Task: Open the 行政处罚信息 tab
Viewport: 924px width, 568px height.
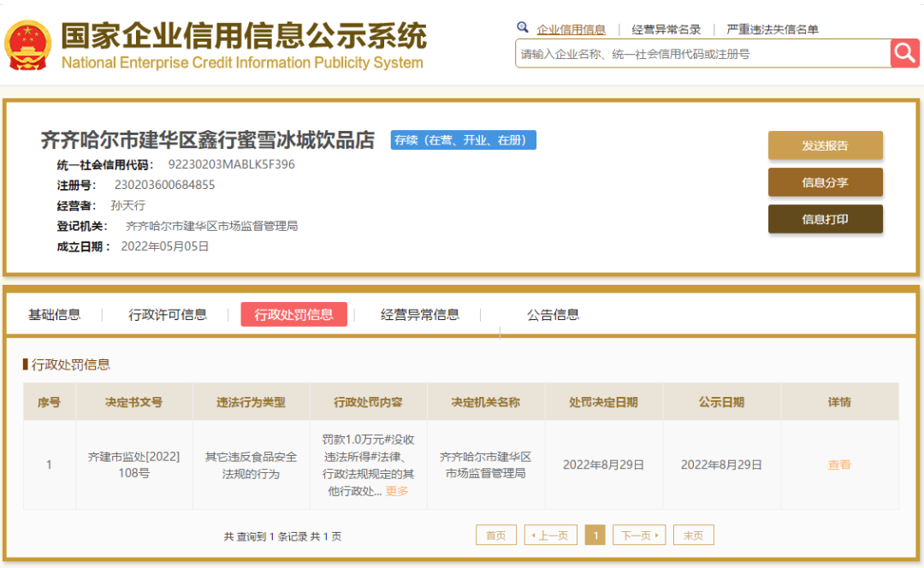Action: click(x=293, y=314)
